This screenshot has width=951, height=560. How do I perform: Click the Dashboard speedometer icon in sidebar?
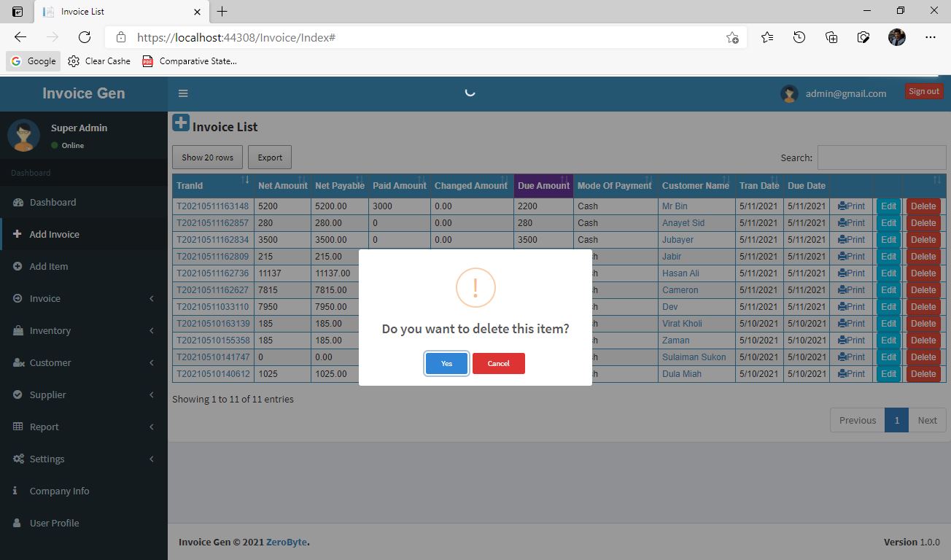pos(17,202)
